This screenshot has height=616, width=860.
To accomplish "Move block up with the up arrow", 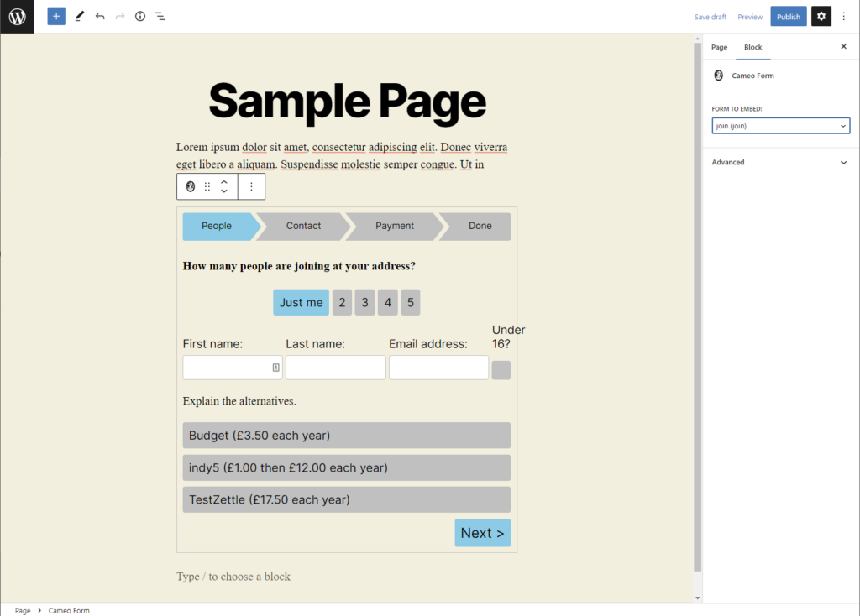I will [223, 182].
